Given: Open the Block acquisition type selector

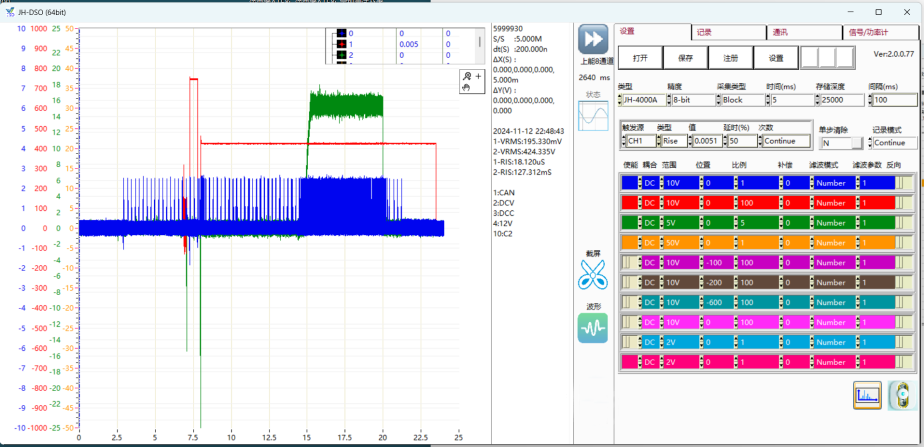Looking at the screenshot, I should tap(738, 100).
